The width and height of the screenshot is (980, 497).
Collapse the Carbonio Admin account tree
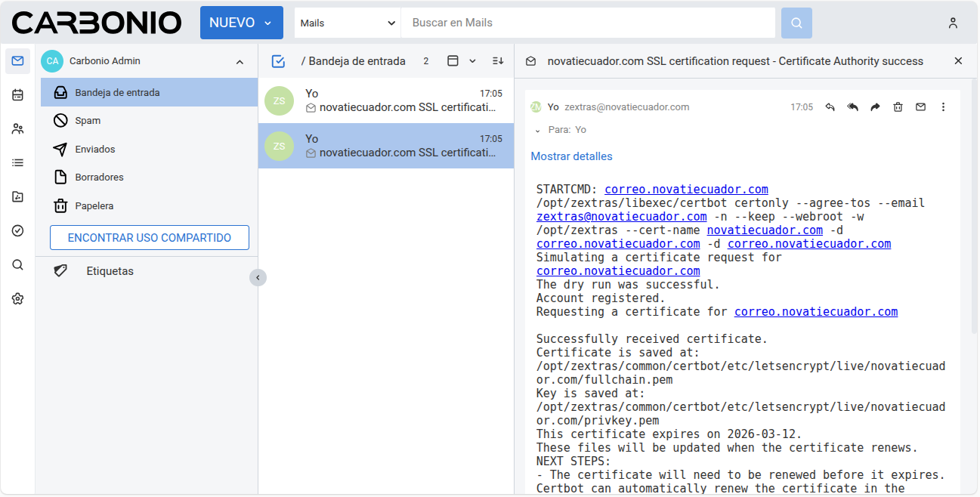click(x=240, y=62)
